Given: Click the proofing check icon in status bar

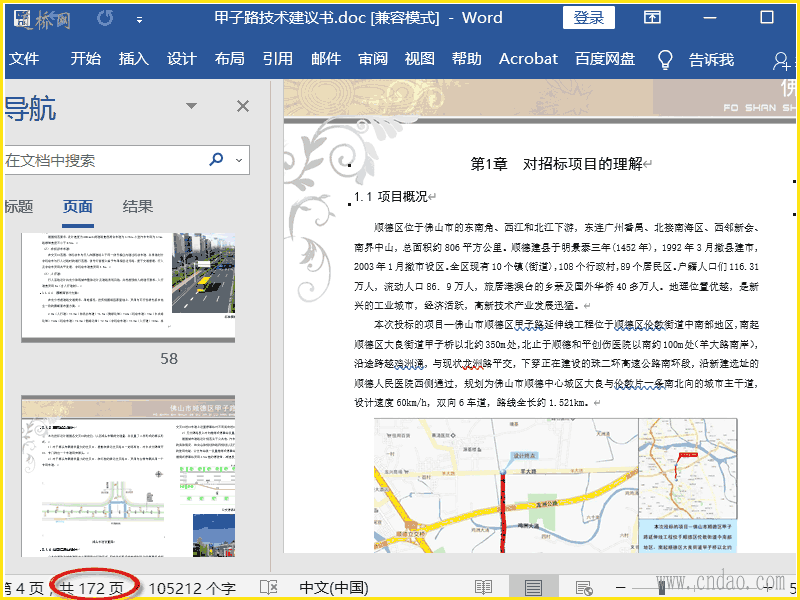Looking at the screenshot, I should click(268, 588).
